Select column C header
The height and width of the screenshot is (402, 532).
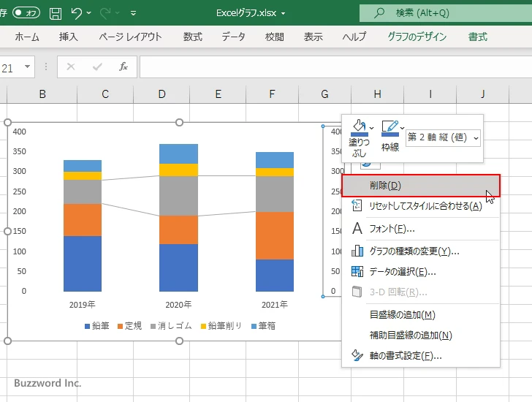point(105,94)
